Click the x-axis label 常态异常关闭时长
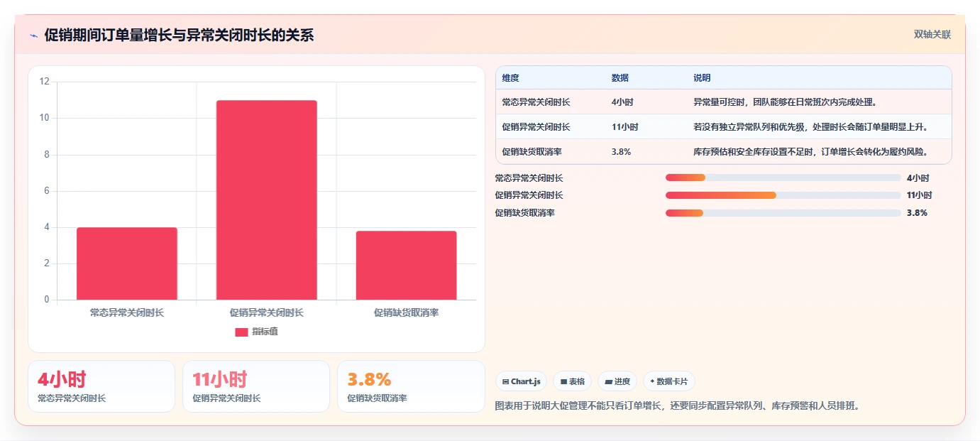Screen dimensions: 980x441 pos(127,312)
